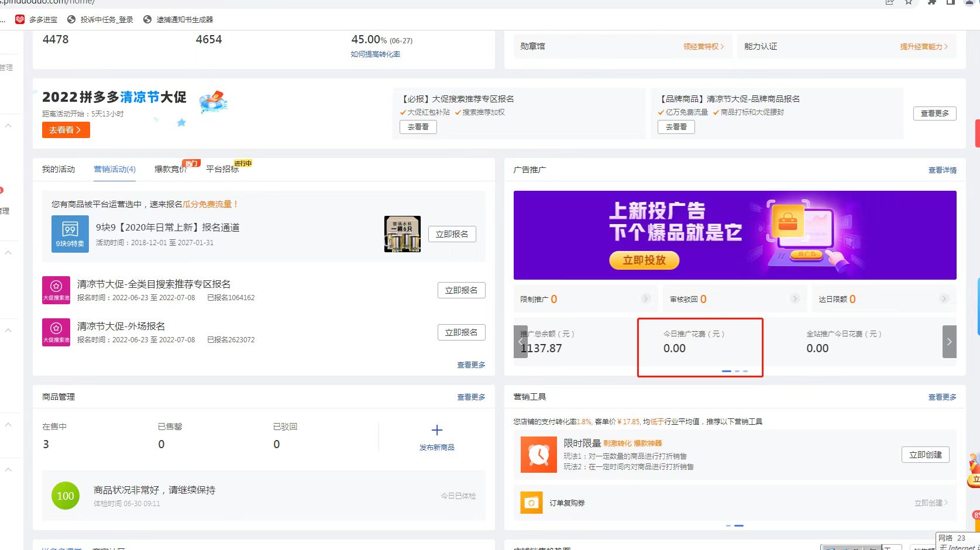Click the share page icon in address bar
This screenshot has width=980, height=550.
click(x=890, y=2)
